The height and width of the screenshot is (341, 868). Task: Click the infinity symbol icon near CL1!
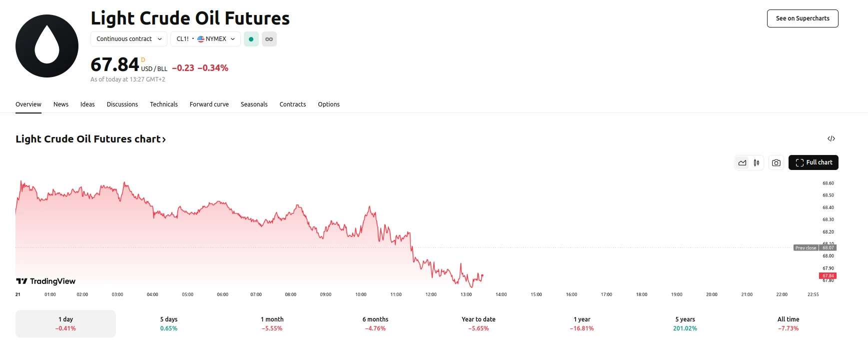(269, 38)
